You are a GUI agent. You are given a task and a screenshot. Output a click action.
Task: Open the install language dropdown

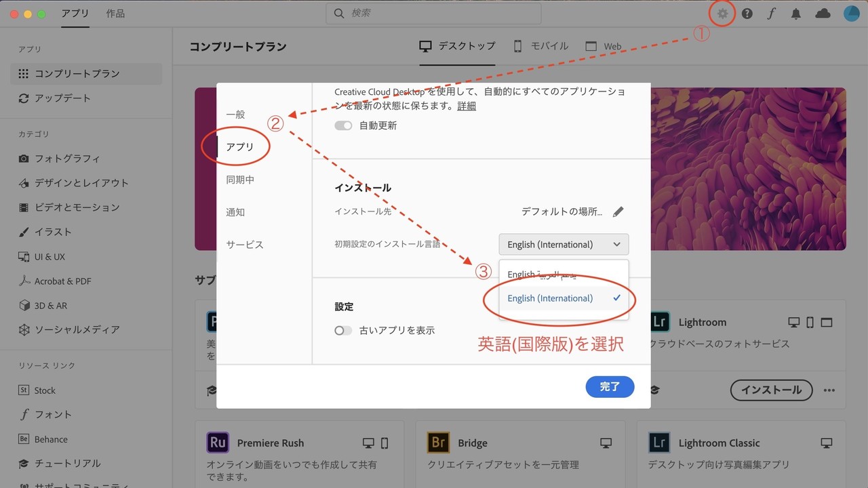pos(564,245)
